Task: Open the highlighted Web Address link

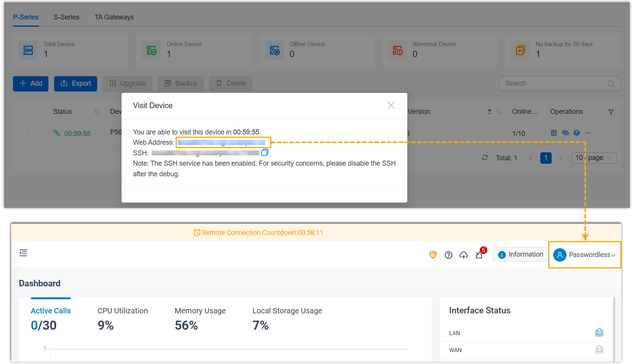Action: point(221,142)
